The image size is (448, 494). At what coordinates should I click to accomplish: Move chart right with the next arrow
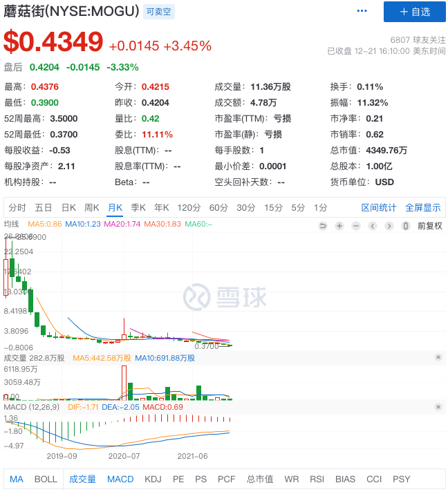point(389,226)
